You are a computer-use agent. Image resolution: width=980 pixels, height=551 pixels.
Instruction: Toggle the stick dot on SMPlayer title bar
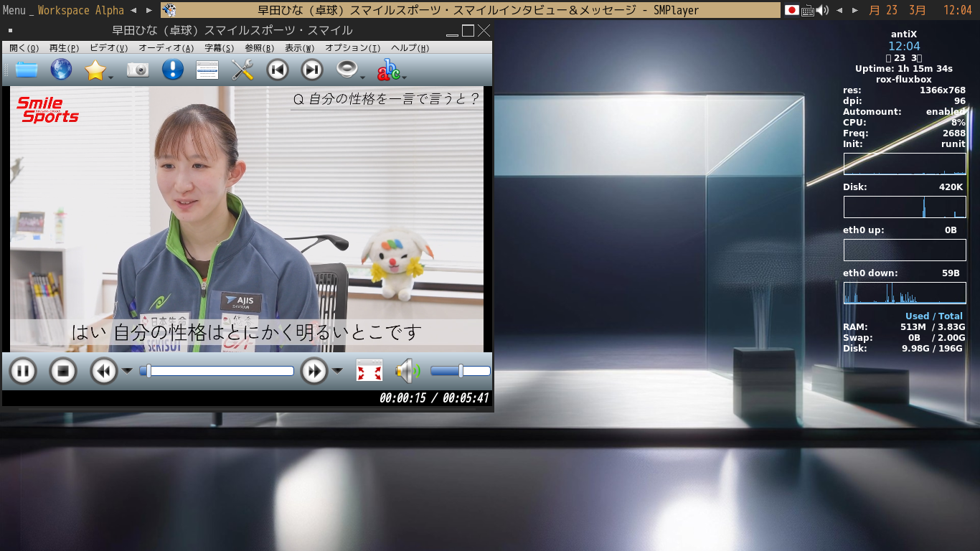[x=10, y=30]
